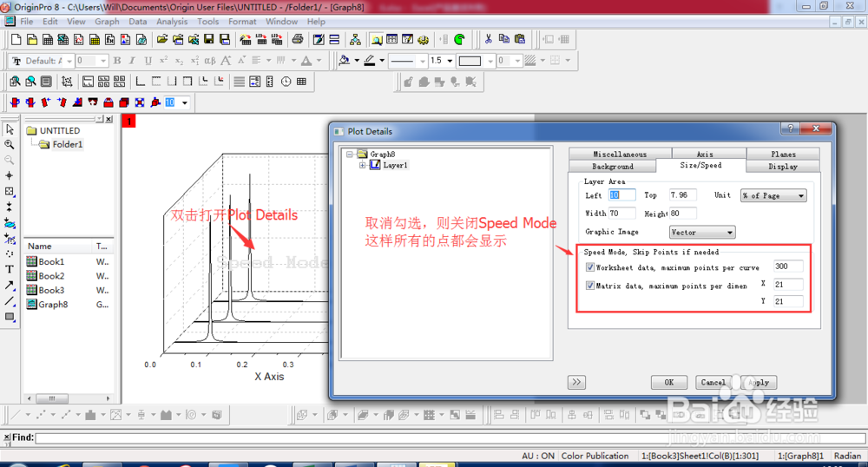Click the Find input field
Viewport: 868px width, 467px height.
click(450, 437)
